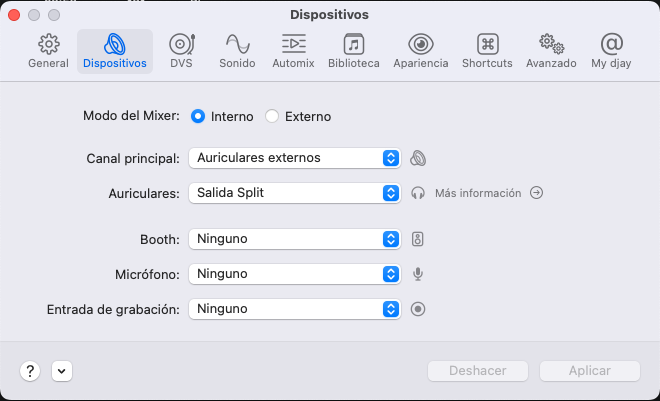Screen dimensions: 660x401
Task: Switch to the Automix preferences
Action: coord(293,51)
